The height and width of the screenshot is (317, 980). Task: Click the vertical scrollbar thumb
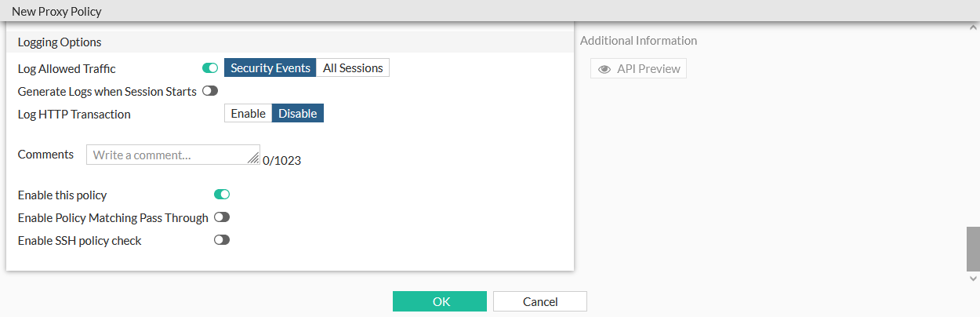coord(973,248)
